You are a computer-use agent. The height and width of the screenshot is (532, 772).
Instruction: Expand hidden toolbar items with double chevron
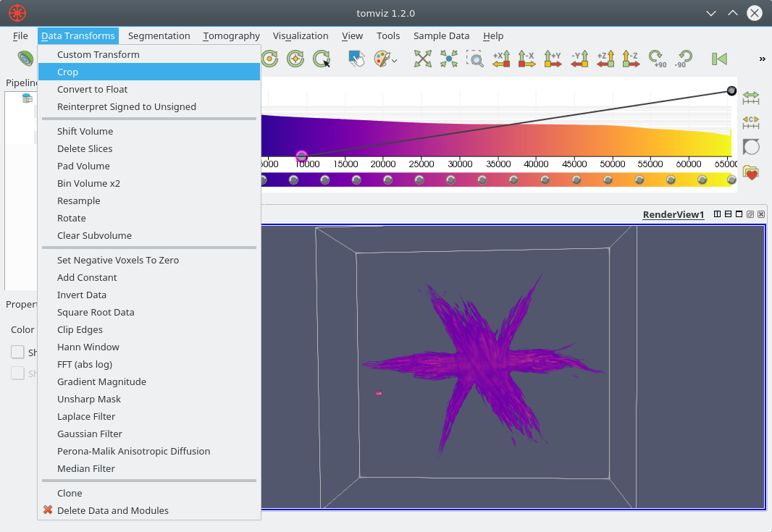pyautogui.click(x=762, y=59)
